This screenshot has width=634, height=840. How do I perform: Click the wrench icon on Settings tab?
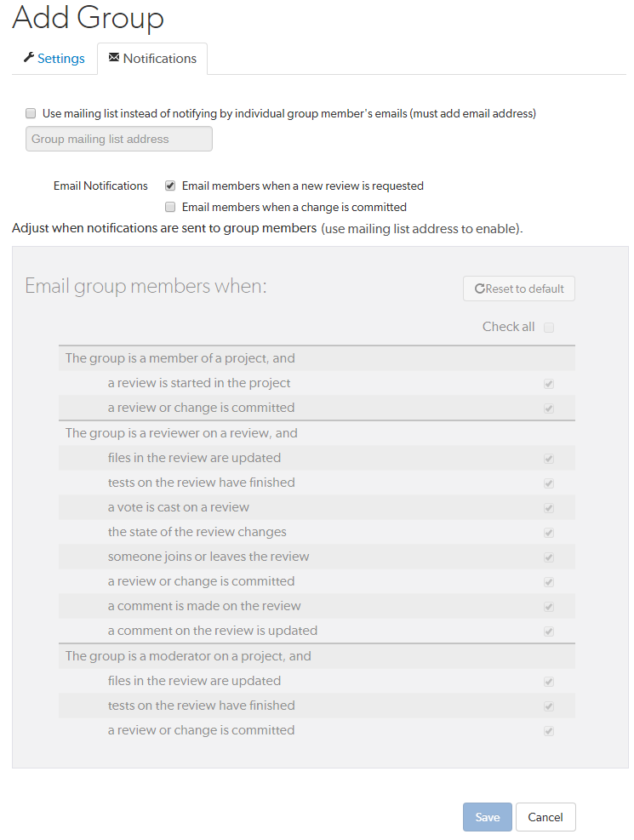(x=29, y=58)
